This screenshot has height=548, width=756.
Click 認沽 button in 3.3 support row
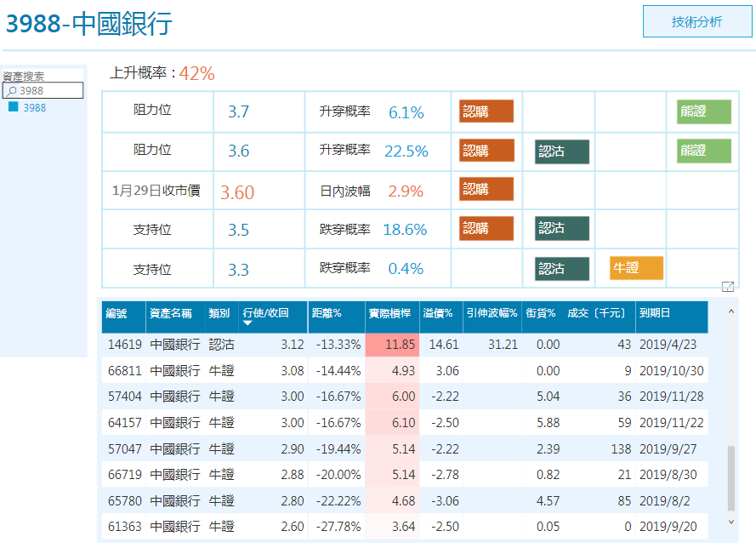click(x=562, y=269)
